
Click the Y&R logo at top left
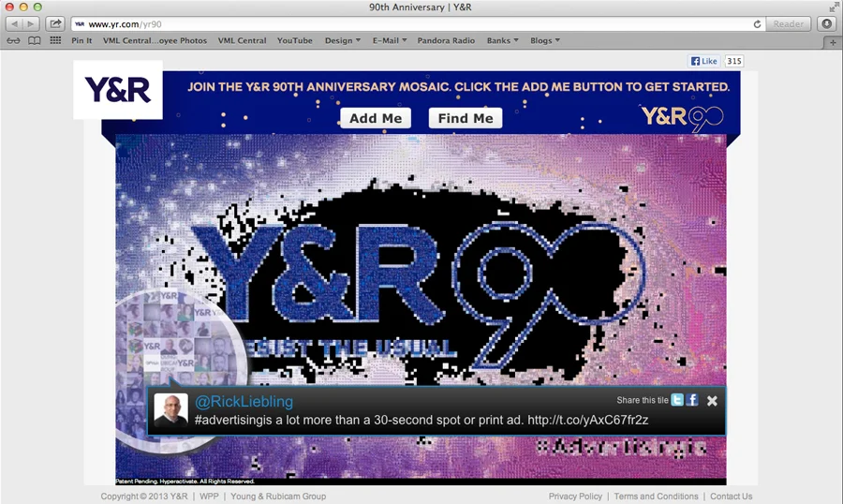point(118,89)
